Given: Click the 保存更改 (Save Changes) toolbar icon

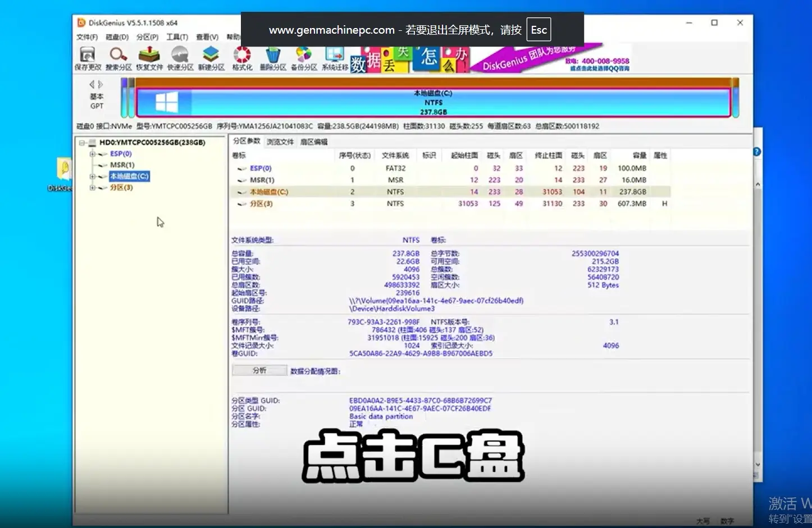Looking at the screenshot, I should click(88, 58).
